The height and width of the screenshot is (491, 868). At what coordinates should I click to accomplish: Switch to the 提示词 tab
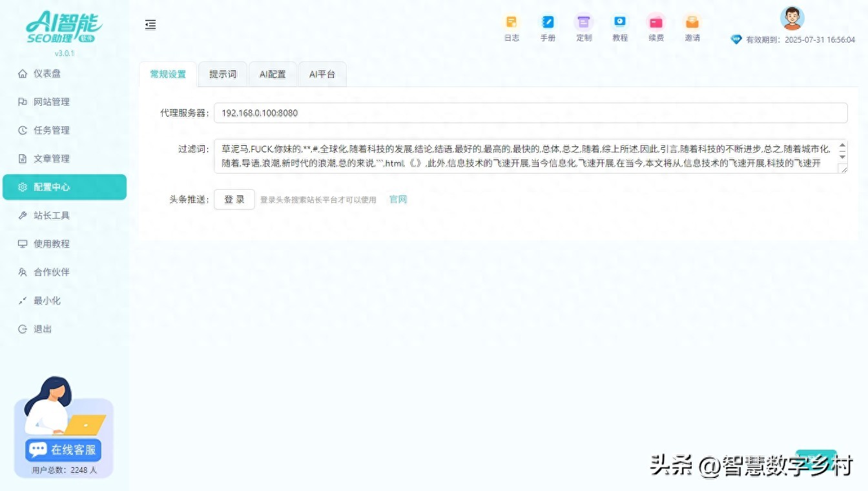tap(223, 74)
